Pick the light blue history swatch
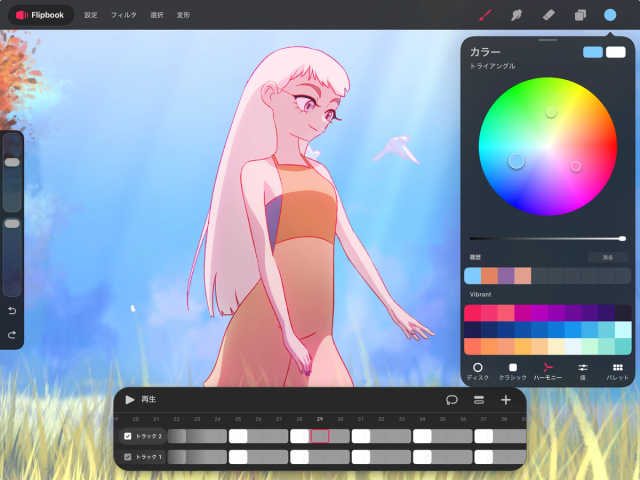Image resolution: width=640 pixels, height=480 pixels. coord(473,276)
